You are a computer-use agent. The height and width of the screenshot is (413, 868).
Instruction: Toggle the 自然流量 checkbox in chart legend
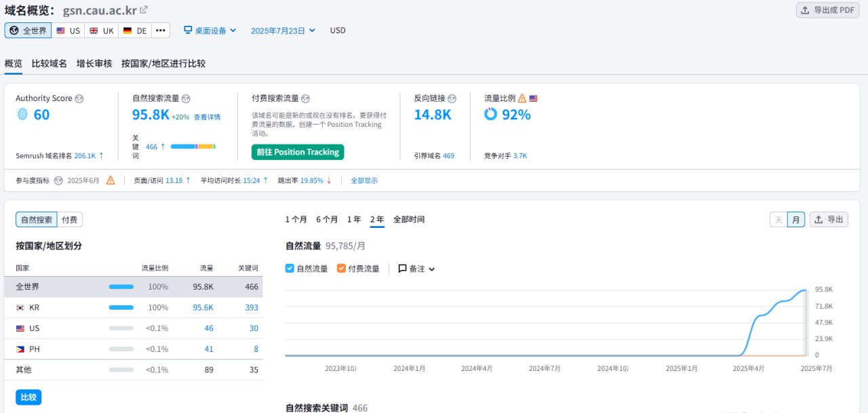(x=290, y=269)
